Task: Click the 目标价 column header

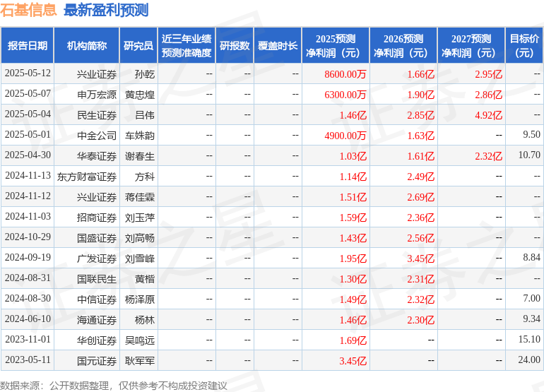Action: click(x=524, y=45)
